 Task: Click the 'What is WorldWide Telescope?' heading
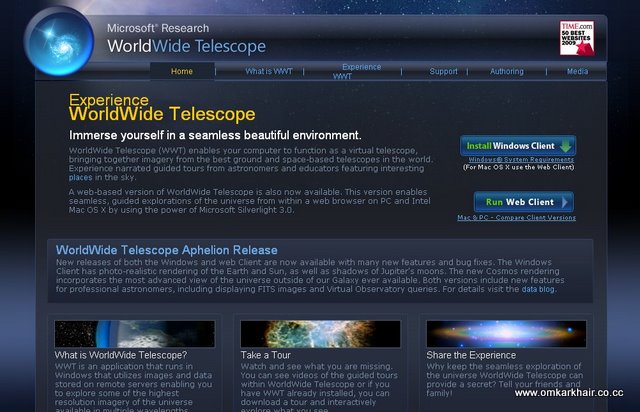point(121,355)
